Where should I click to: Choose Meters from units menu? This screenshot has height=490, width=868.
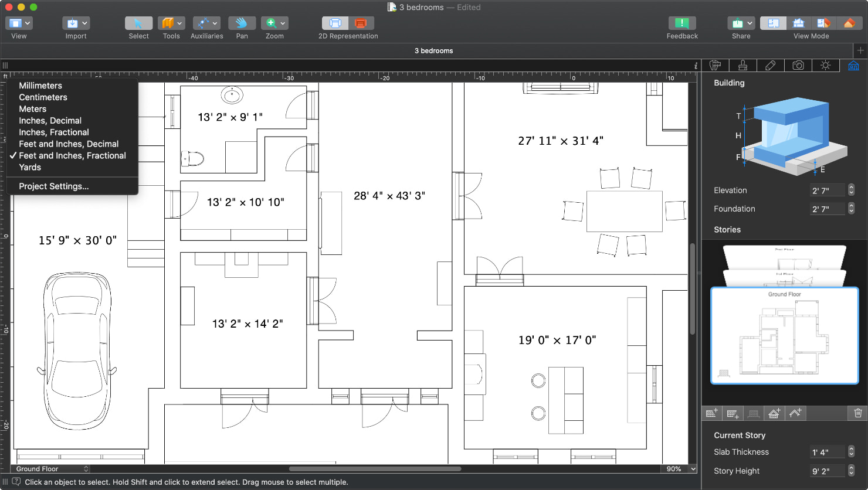click(x=33, y=109)
